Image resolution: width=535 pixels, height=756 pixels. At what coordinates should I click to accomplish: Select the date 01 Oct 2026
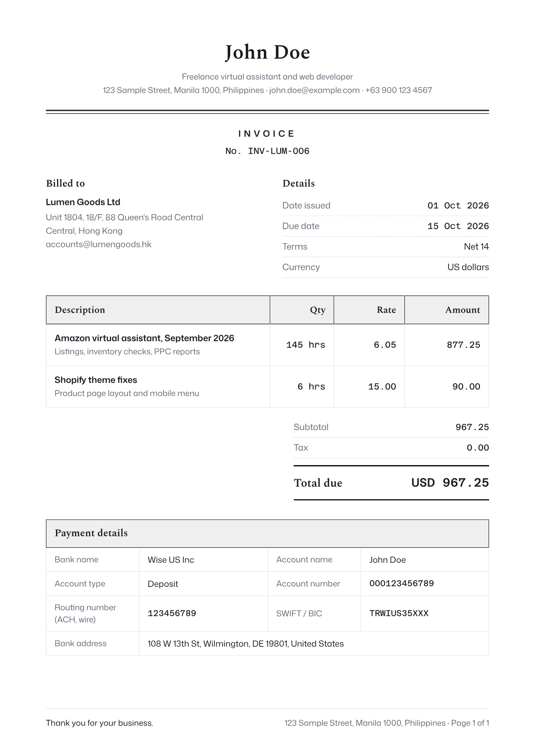point(458,205)
